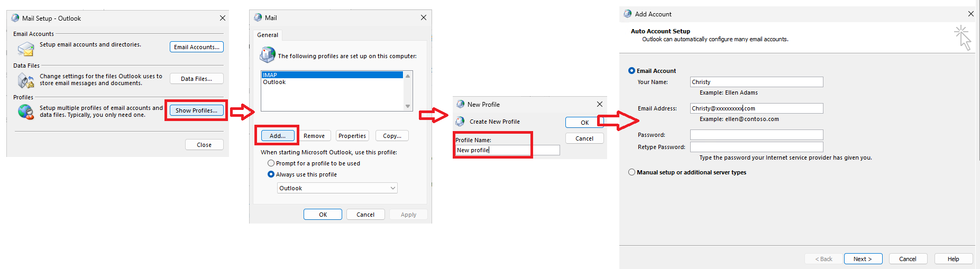Click the Add Account title bar icon
The image size is (980, 269).
tap(628, 14)
